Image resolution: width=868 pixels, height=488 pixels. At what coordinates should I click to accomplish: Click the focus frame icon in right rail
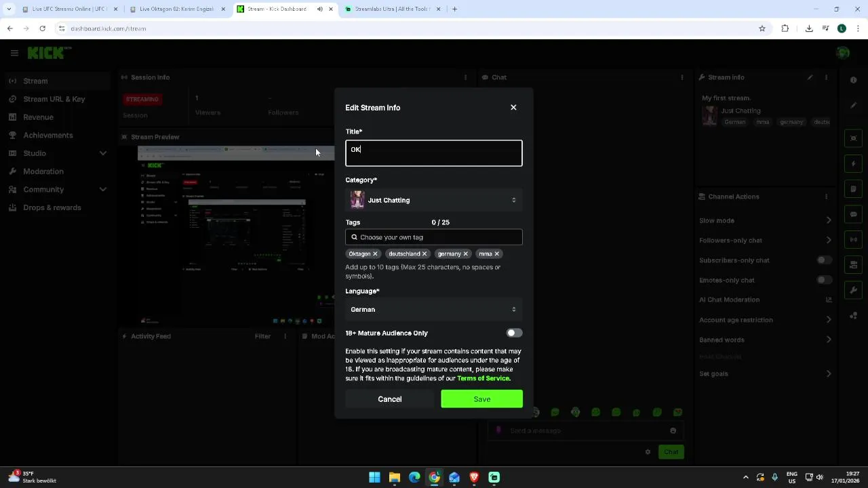(854, 138)
